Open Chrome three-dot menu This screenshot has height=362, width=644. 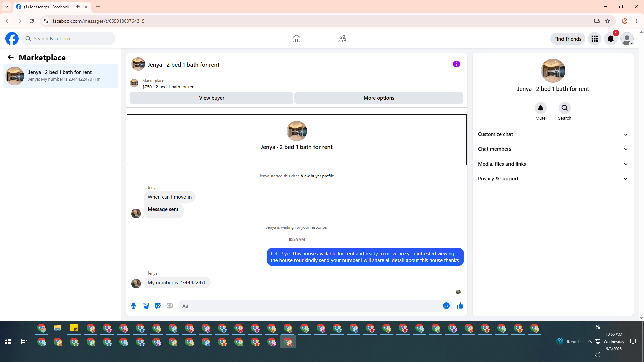pos(637,21)
